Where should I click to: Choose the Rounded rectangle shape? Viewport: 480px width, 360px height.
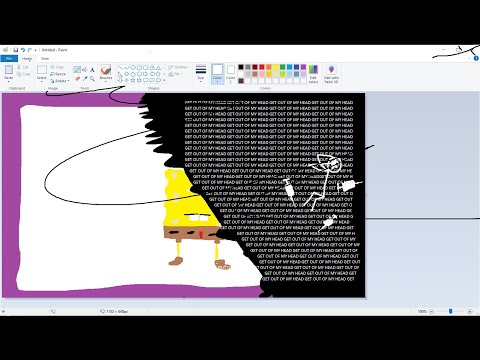pos(146,67)
